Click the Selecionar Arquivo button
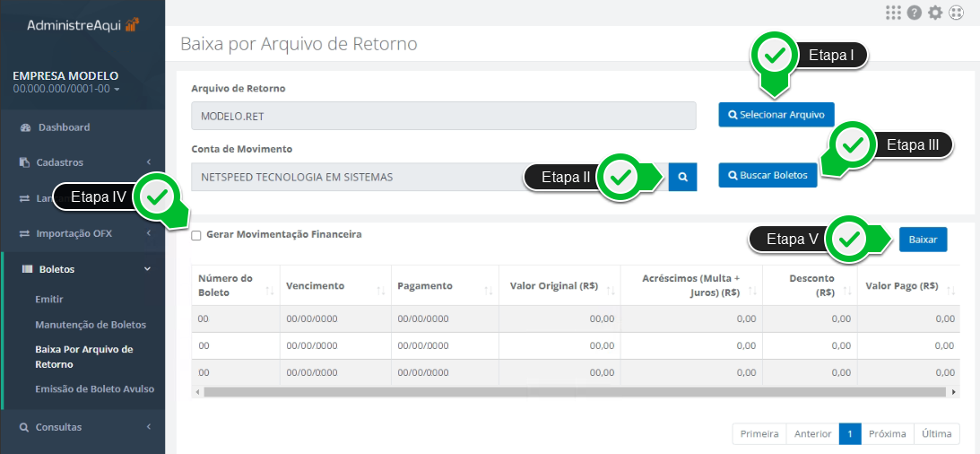Viewport: 980px width, 454px height. (776, 115)
